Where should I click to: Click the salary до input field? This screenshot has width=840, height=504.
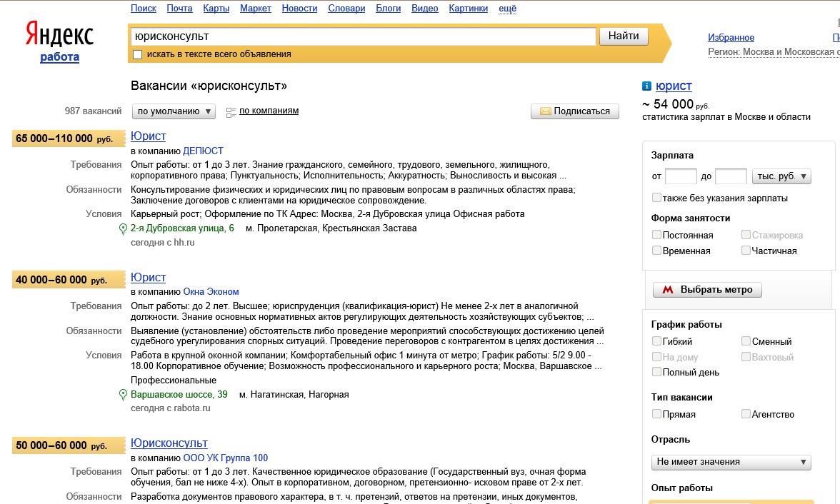coord(731,176)
